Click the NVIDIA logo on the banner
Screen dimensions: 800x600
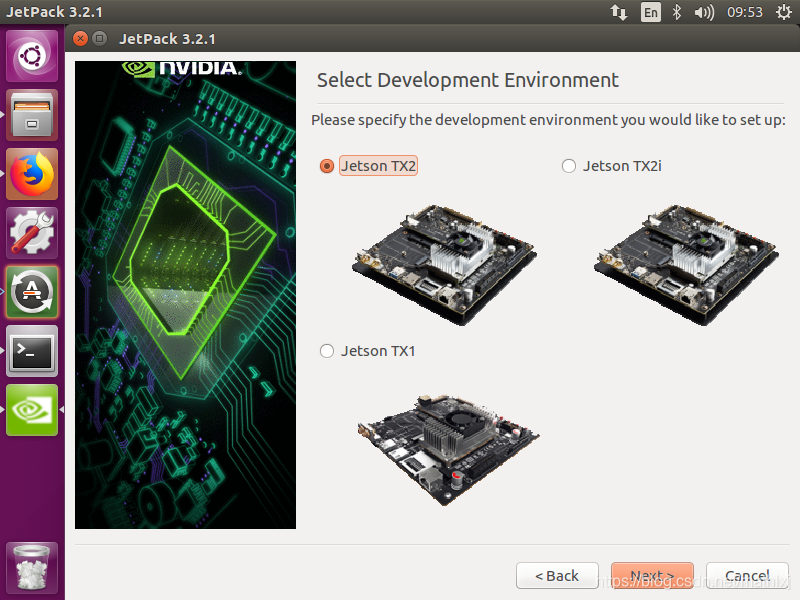(182, 68)
